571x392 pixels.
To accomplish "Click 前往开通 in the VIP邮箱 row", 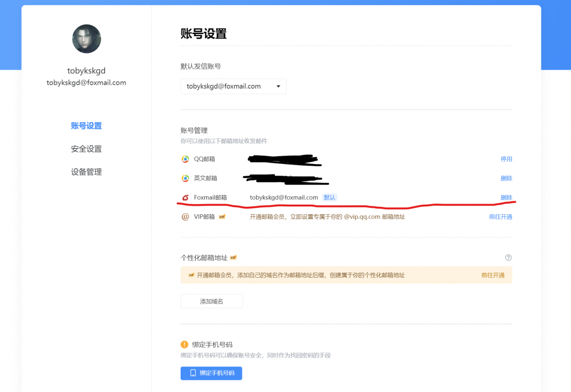I will point(500,217).
